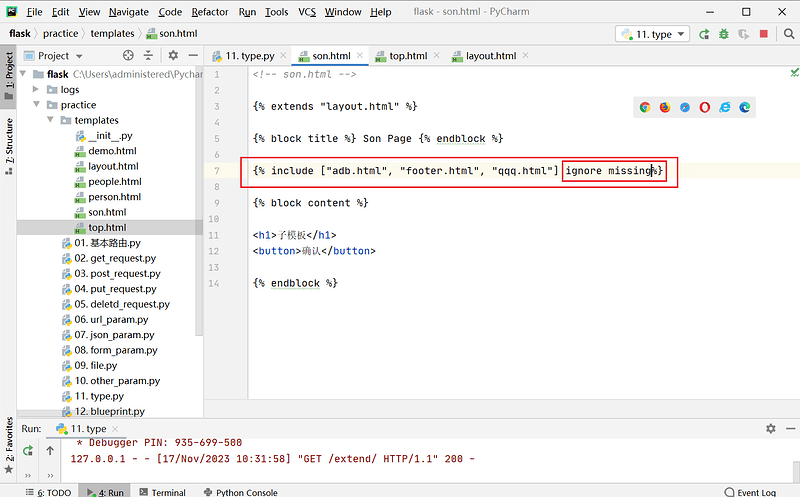
Task: Click line number 7 in the gutter
Action: (217, 171)
